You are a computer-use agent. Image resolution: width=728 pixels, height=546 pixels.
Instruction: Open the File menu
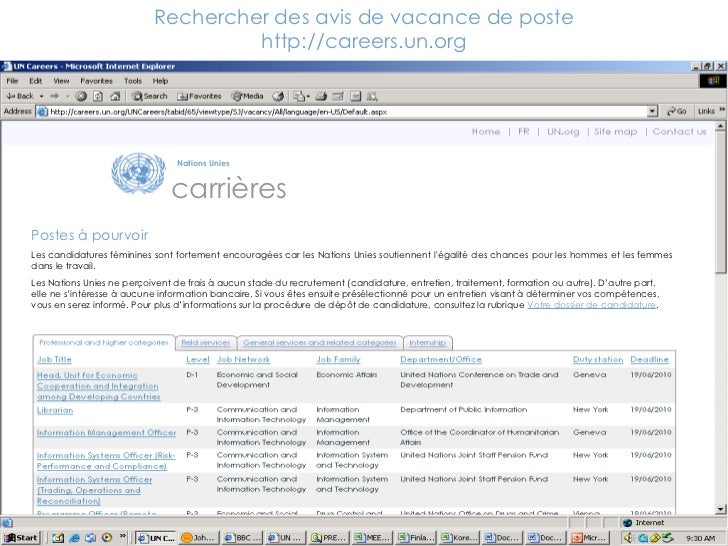click(x=12, y=81)
